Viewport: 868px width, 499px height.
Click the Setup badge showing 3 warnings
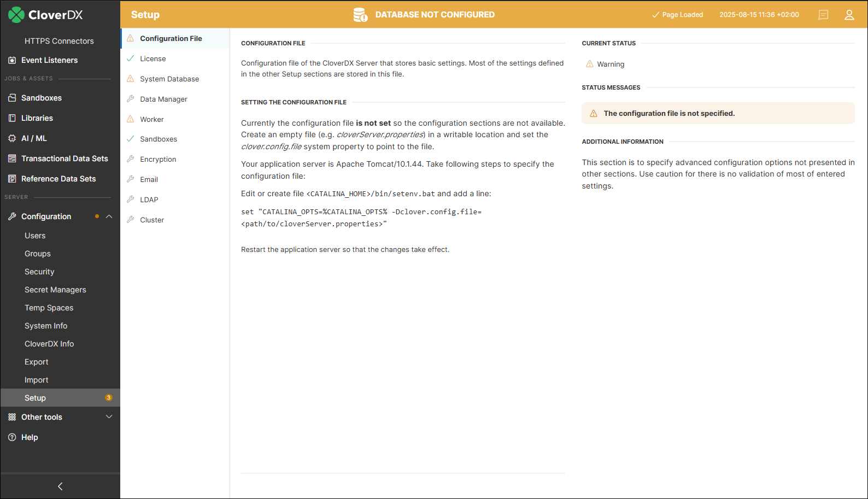click(108, 398)
